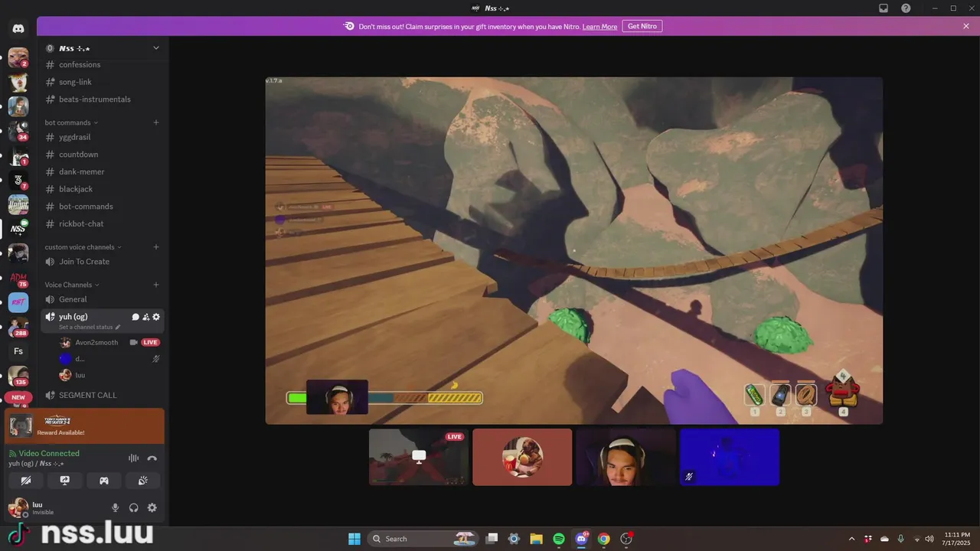Turn off camera in voice panel
The width and height of the screenshot is (980, 551).
26,481
